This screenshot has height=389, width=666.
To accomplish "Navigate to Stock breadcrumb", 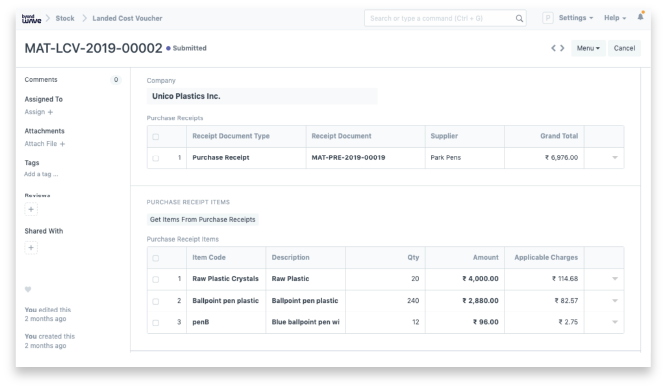I will [x=65, y=18].
